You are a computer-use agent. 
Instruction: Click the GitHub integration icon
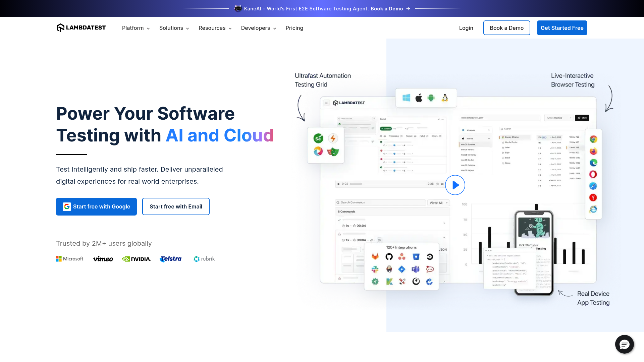389,257
